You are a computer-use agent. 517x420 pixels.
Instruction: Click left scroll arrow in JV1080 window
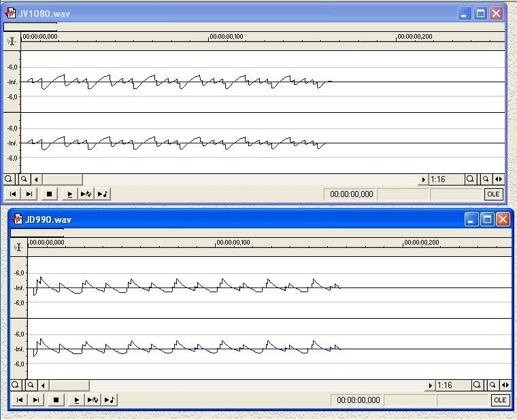coord(36,179)
